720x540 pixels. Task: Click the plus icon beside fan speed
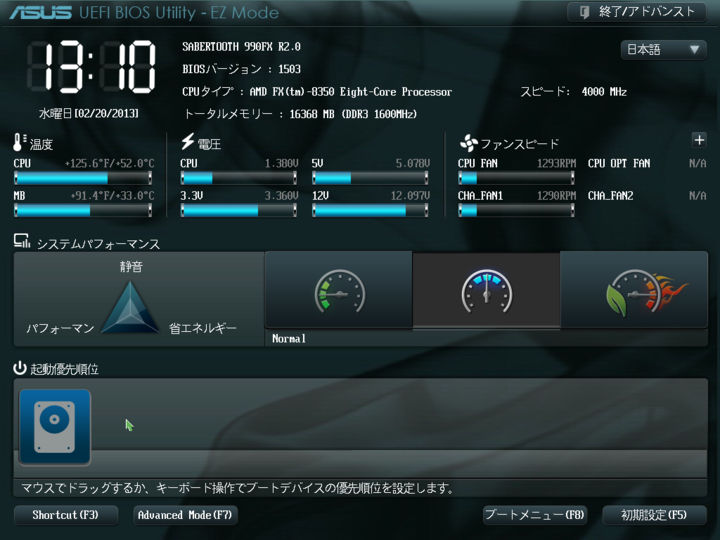699,140
